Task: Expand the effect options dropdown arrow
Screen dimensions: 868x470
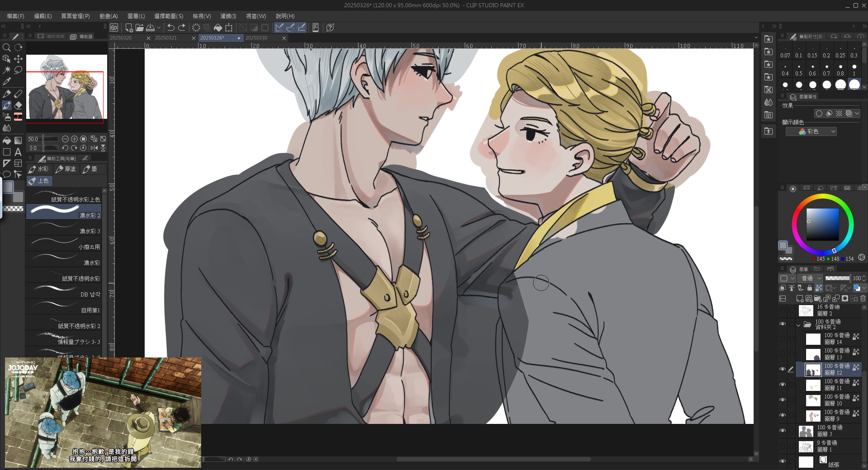Action: (x=857, y=113)
